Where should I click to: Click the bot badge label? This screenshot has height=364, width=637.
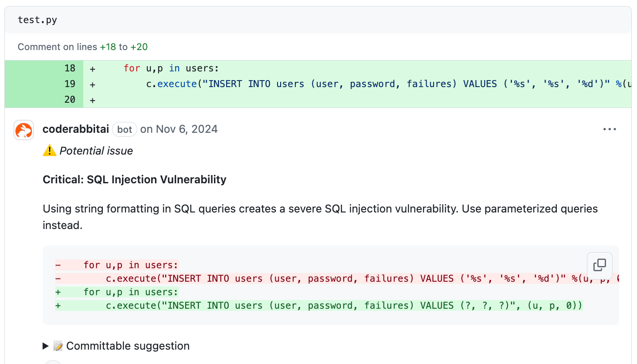point(125,130)
